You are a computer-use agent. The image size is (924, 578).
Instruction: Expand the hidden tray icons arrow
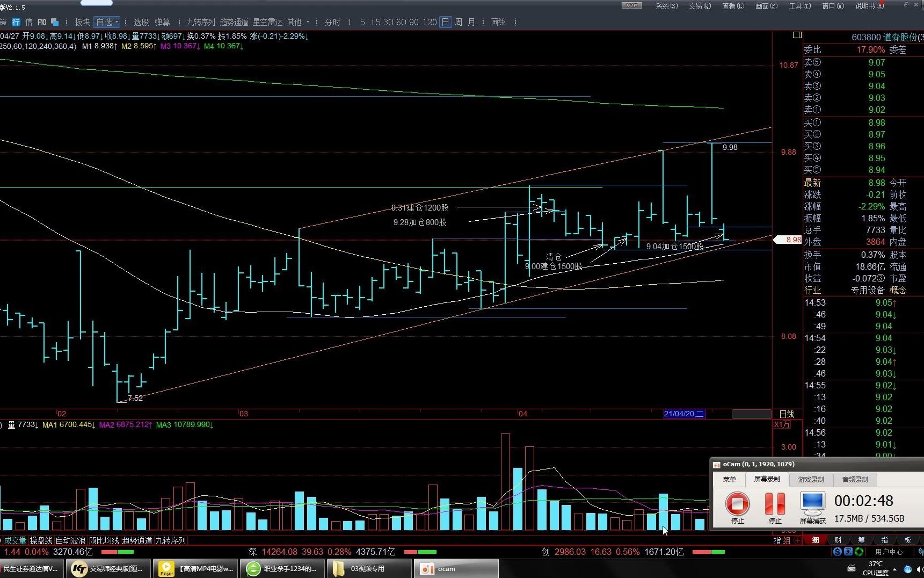(894, 569)
